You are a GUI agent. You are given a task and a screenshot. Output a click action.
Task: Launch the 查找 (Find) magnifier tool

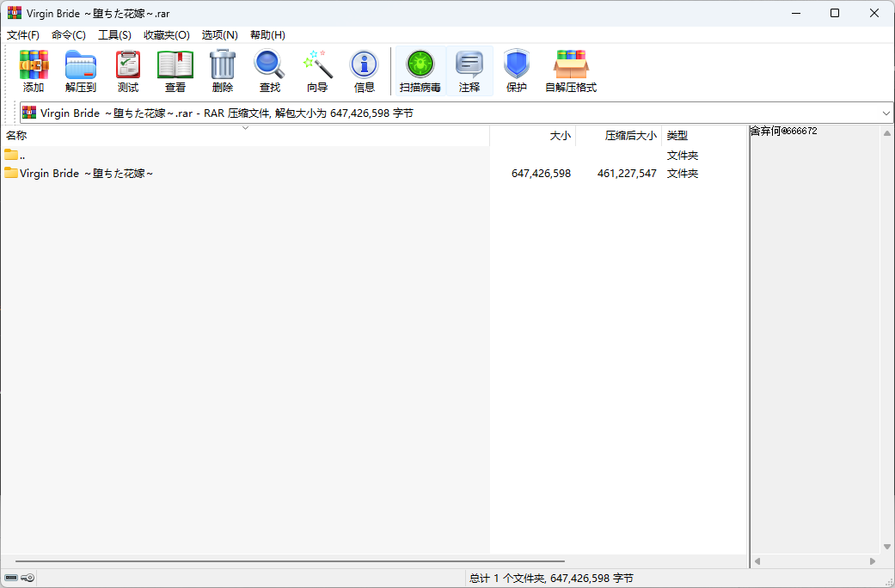pyautogui.click(x=270, y=65)
